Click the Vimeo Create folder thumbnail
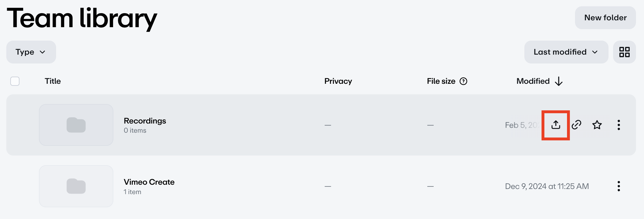This screenshot has width=644, height=219. tap(76, 186)
